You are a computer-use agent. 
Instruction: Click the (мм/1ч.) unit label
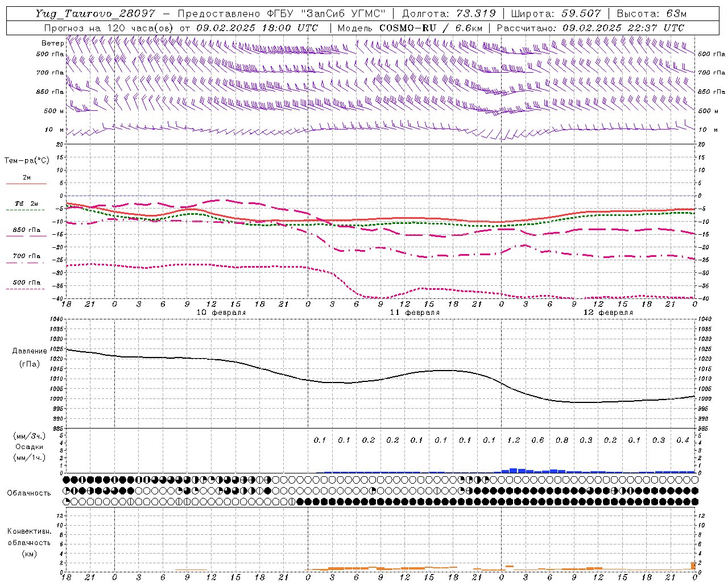click(30, 458)
